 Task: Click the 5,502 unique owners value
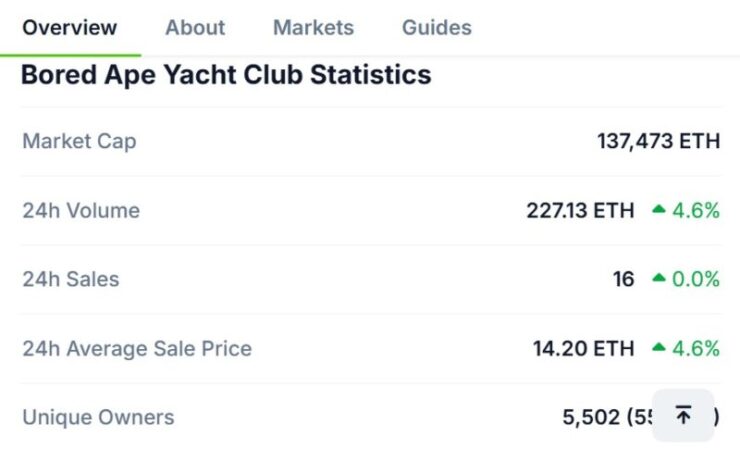tap(591, 417)
